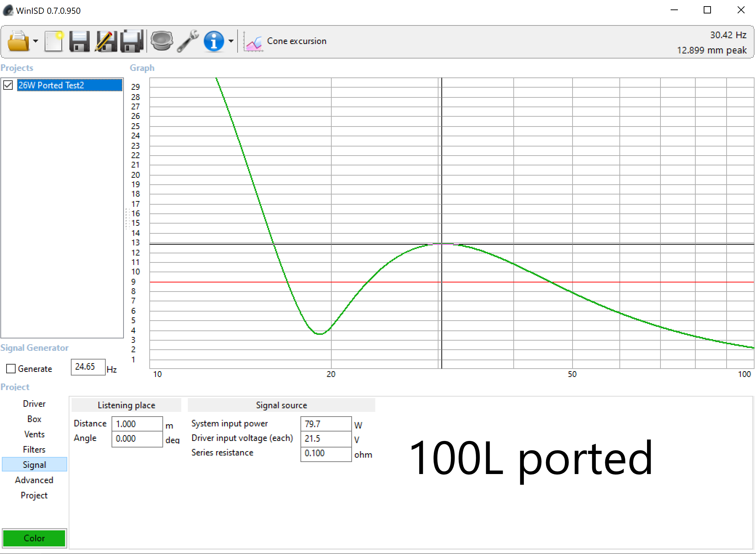Click the blue info icon
Image resolution: width=756 pixels, height=554 pixels.
[214, 41]
